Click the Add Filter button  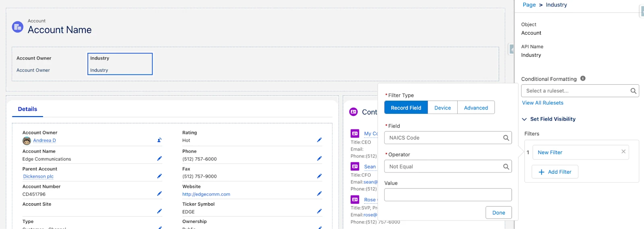[555, 172]
